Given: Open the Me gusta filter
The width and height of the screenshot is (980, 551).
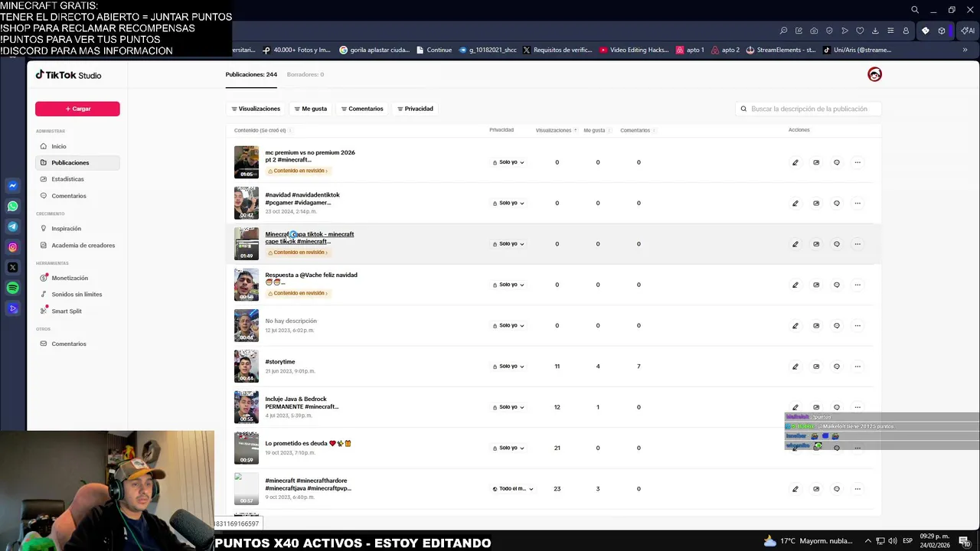Looking at the screenshot, I should coord(310,109).
